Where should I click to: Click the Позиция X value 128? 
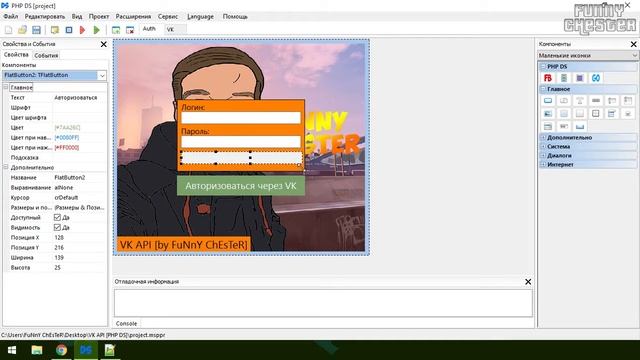tap(59, 237)
